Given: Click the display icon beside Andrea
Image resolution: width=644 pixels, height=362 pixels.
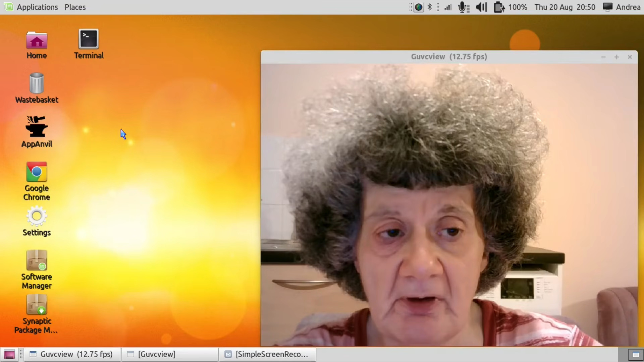Looking at the screenshot, I should coord(607,7).
